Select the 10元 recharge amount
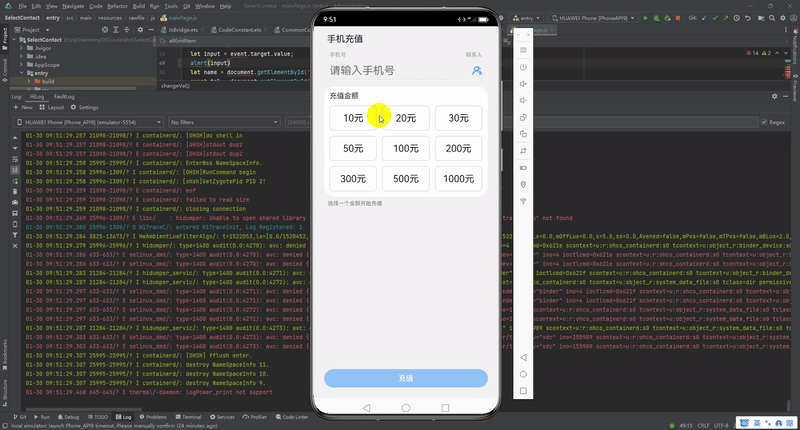The width and height of the screenshot is (800, 430). 353,118
